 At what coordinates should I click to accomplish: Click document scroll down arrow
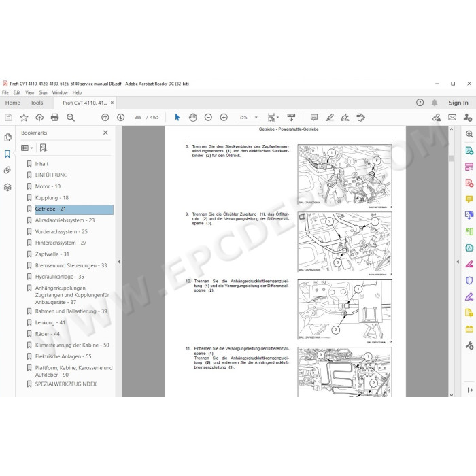coord(452,395)
